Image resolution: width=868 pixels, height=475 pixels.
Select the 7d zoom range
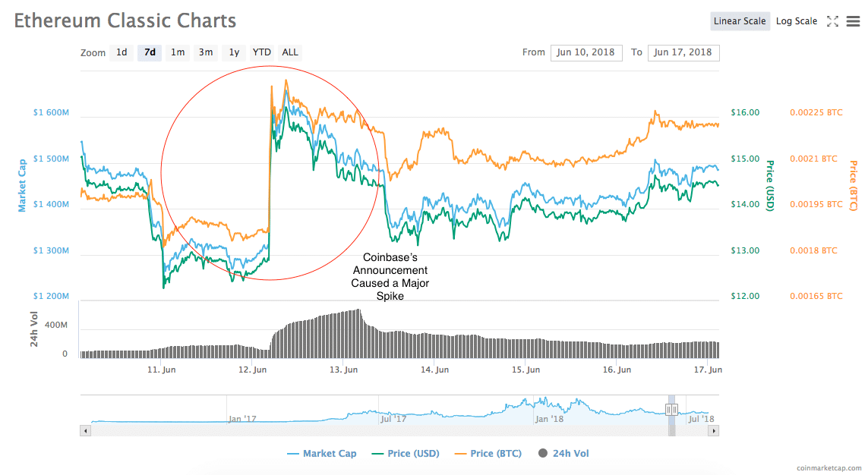[150, 52]
